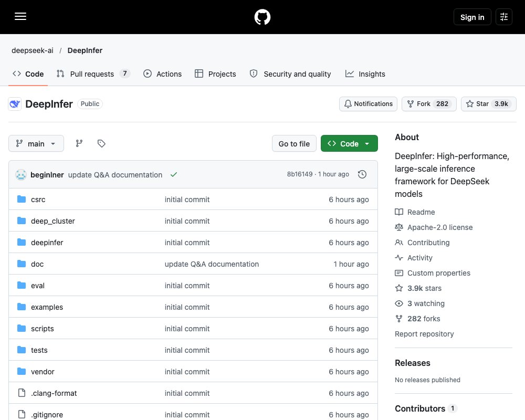
Task: Open the hamburger navigation menu
Action: pyautogui.click(x=20, y=16)
